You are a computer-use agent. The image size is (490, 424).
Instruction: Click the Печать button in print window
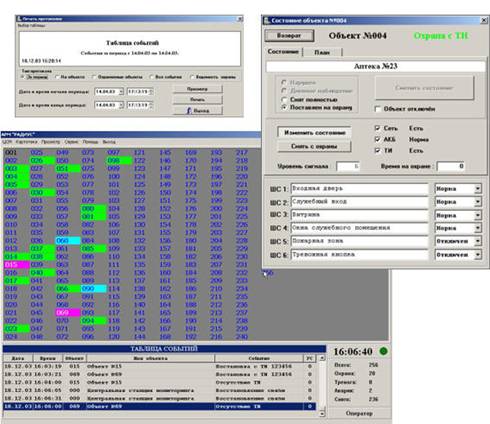pos(198,99)
